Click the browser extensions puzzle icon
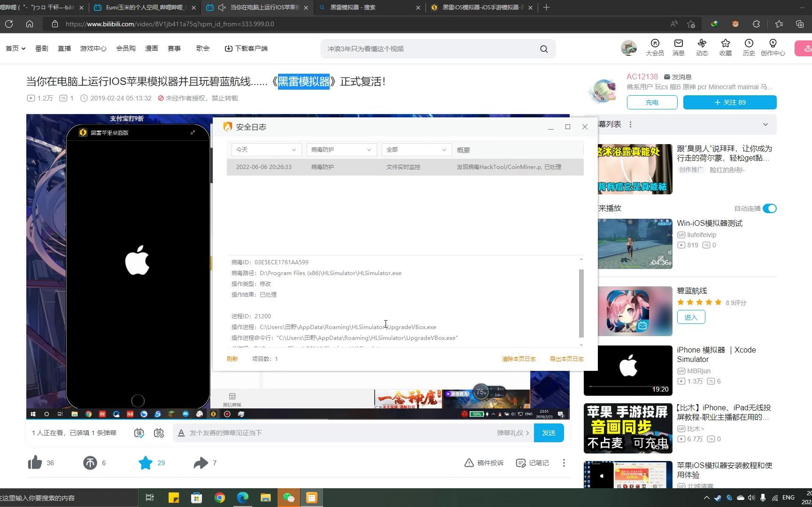Image resolution: width=812 pixels, height=507 pixels. click(x=756, y=24)
